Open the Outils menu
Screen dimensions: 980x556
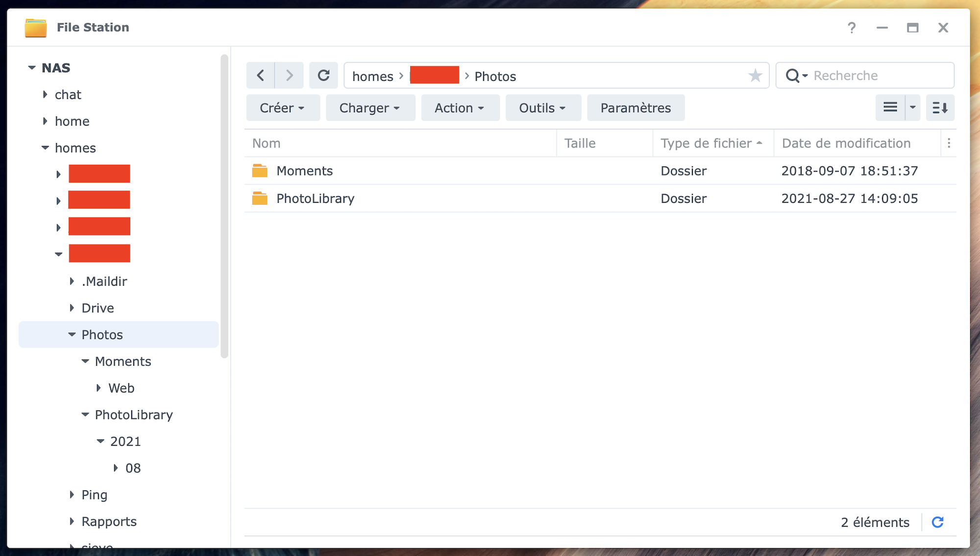pos(543,108)
